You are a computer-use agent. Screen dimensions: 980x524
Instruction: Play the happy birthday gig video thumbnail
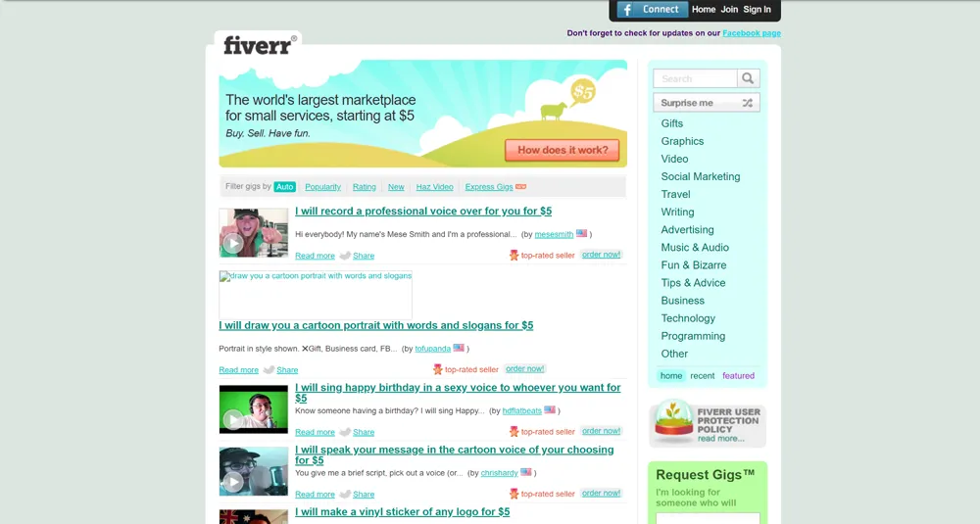tap(253, 409)
